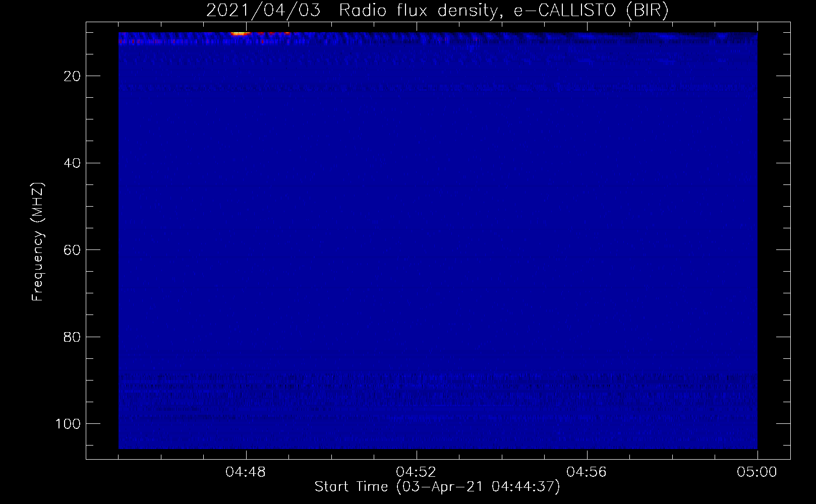This screenshot has width=816, height=504.
Task: Click the "05:00" time tick label
Action: click(x=757, y=472)
